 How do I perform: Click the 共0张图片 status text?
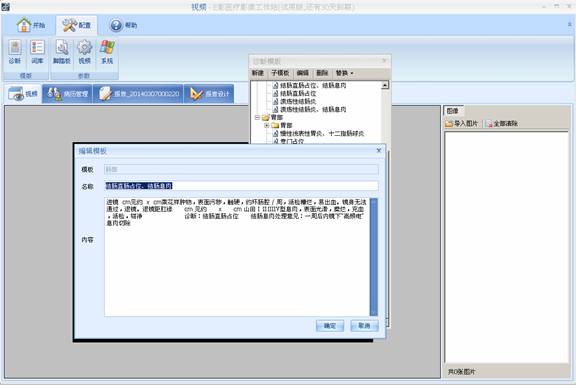click(461, 372)
